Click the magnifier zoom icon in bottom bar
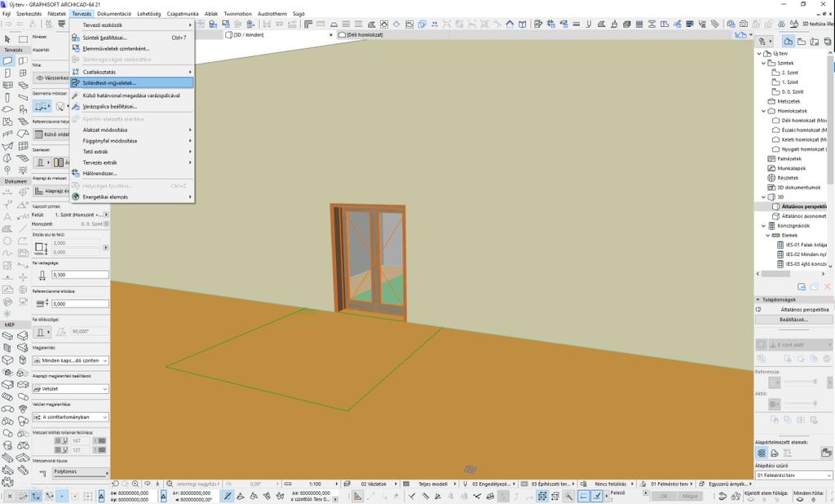Image resolution: width=835 pixels, height=504 pixels. pyautogui.click(x=135, y=484)
